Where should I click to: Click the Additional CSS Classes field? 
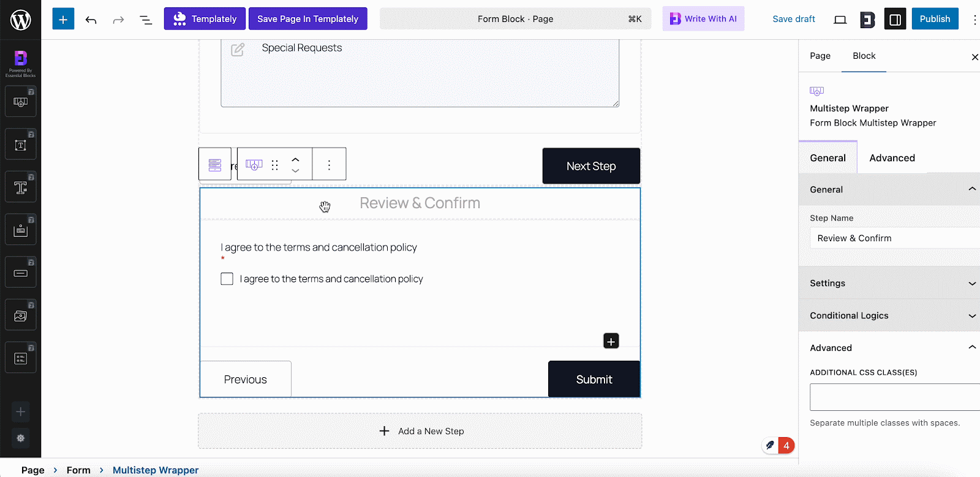[895, 397]
